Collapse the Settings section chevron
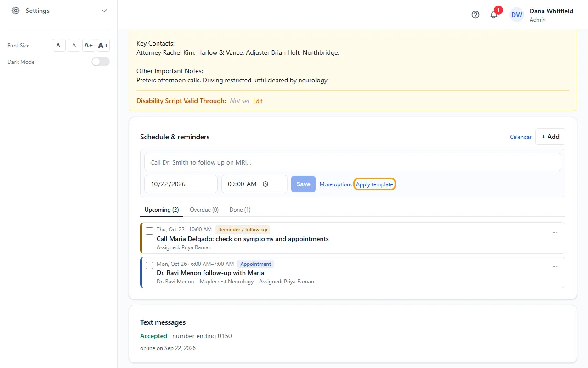Image resolution: width=588 pixels, height=368 pixels. tap(104, 11)
